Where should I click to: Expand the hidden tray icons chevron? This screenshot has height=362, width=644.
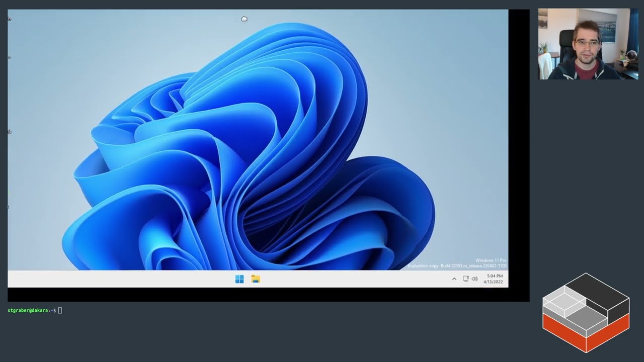tap(454, 279)
